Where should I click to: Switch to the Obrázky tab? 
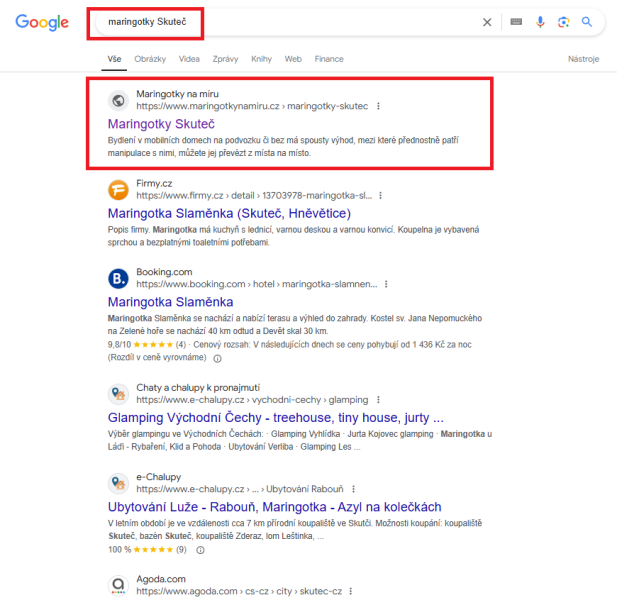tap(150, 59)
